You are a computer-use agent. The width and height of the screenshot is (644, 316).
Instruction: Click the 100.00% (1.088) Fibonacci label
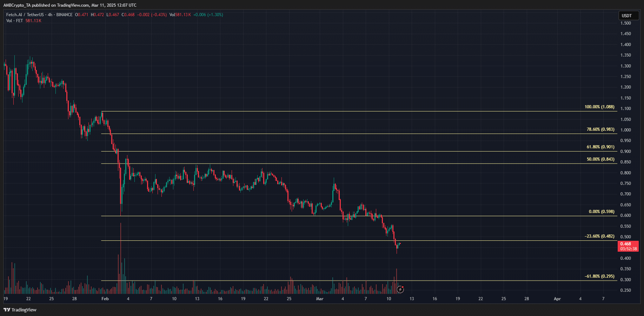point(599,107)
